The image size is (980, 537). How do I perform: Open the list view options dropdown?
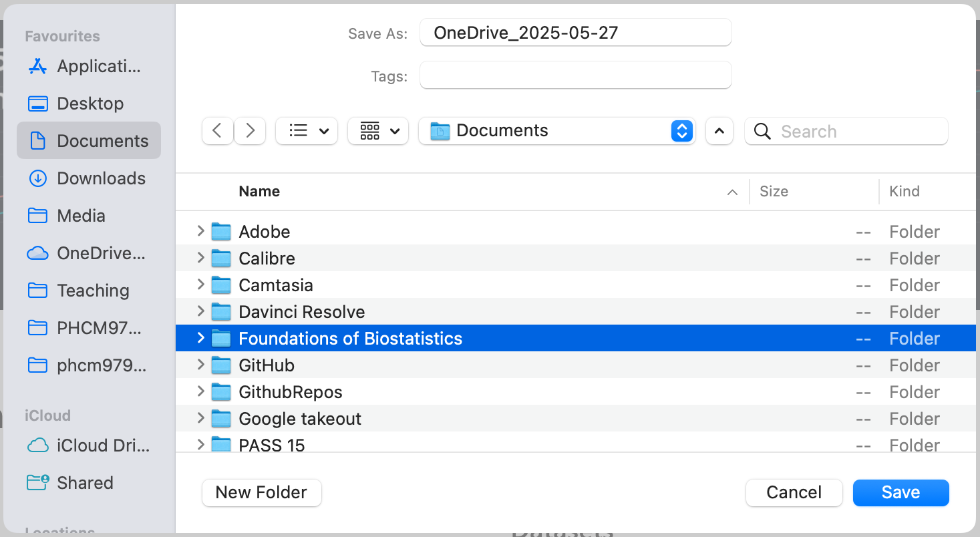(x=307, y=131)
